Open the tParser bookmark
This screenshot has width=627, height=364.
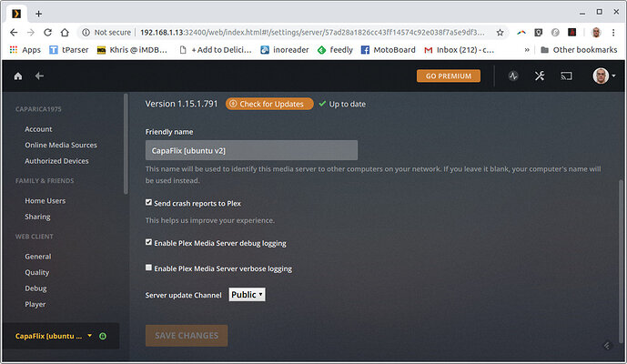[69, 50]
